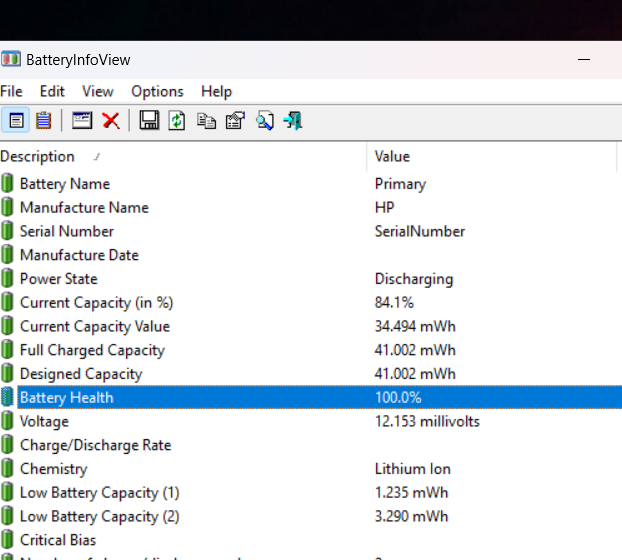Open the Properties window toolbar icon

(x=82, y=121)
